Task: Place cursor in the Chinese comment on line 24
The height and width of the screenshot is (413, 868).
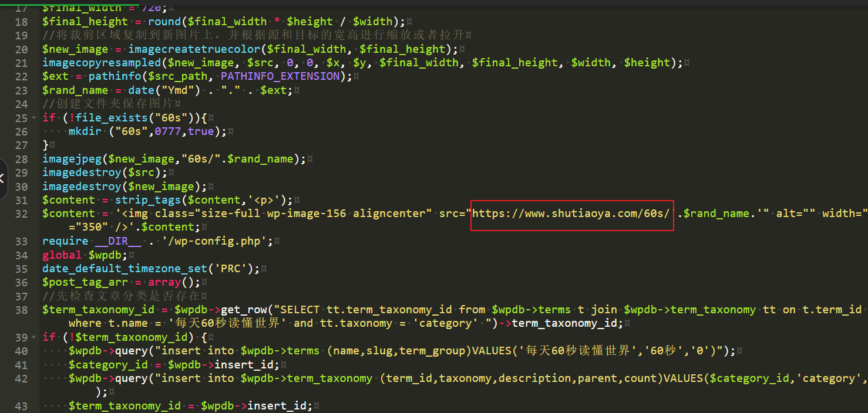Action: coord(108,104)
